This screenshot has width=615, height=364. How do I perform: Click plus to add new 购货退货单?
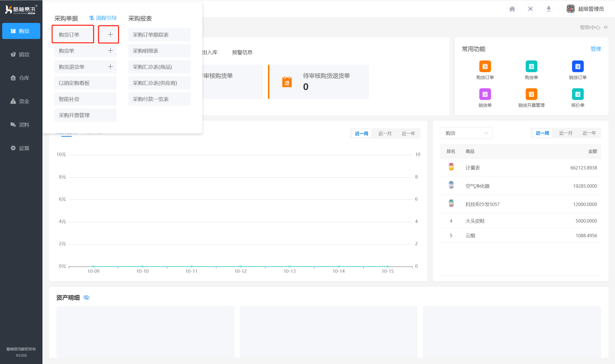click(x=110, y=67)
